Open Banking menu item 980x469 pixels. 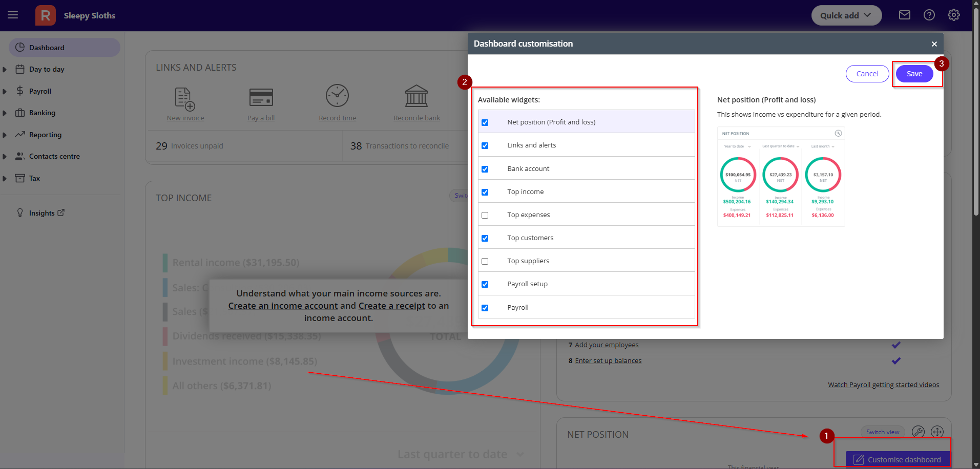[42, 113]
